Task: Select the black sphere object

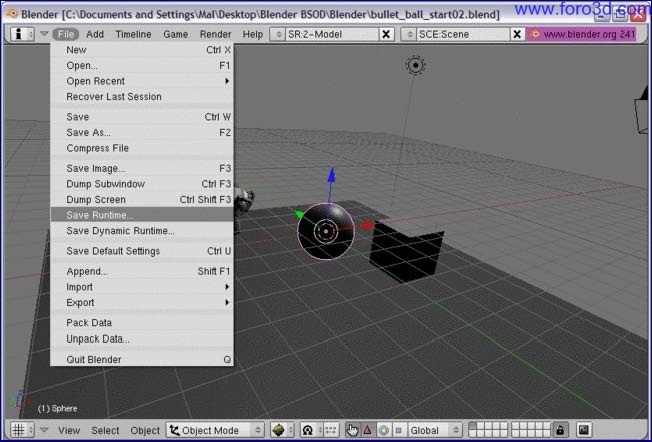Action: coord(326,231)
